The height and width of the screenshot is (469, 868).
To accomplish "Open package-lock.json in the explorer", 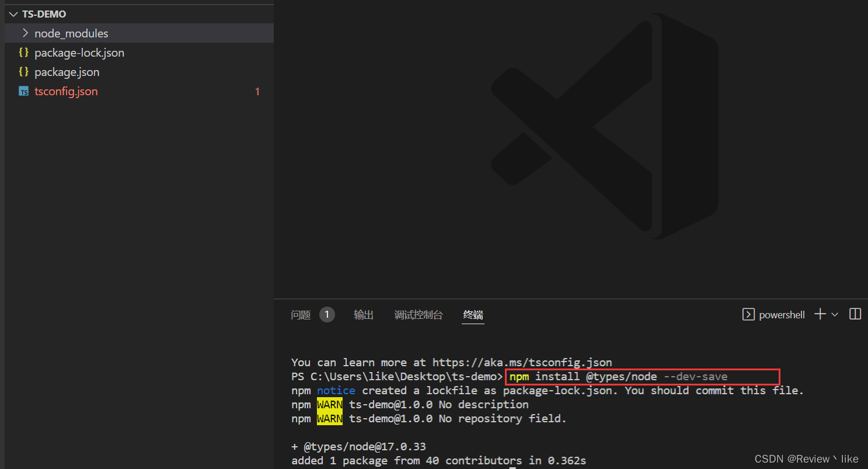I will (79, 53).
